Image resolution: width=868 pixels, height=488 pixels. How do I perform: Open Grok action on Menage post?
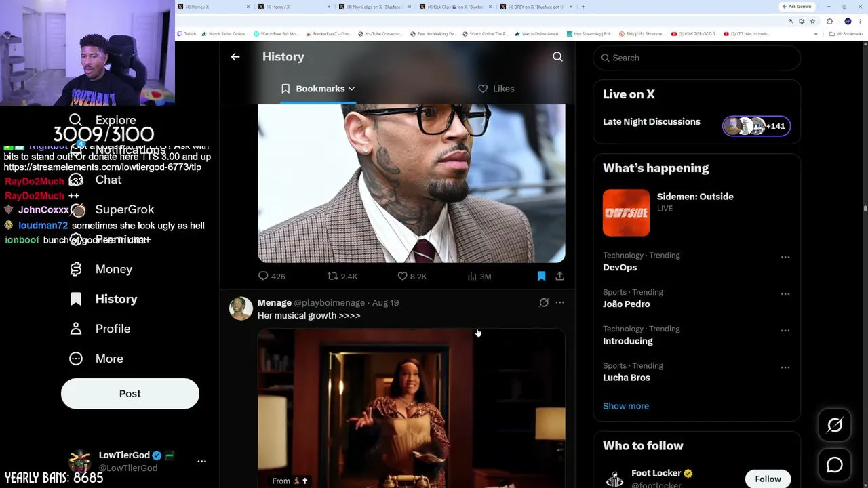[x=544, y=302]
